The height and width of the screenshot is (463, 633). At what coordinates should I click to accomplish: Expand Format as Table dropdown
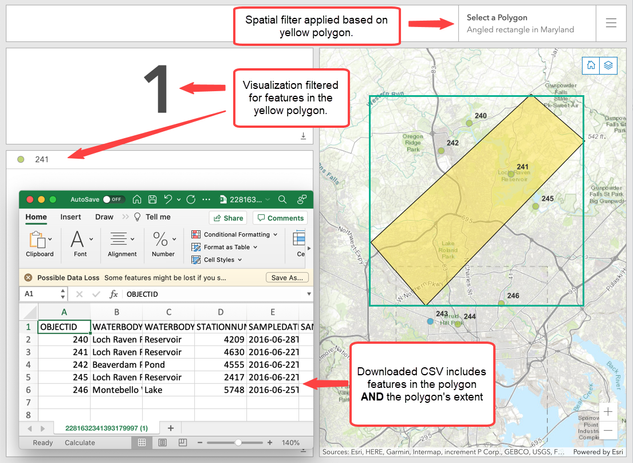coord(255,247)
